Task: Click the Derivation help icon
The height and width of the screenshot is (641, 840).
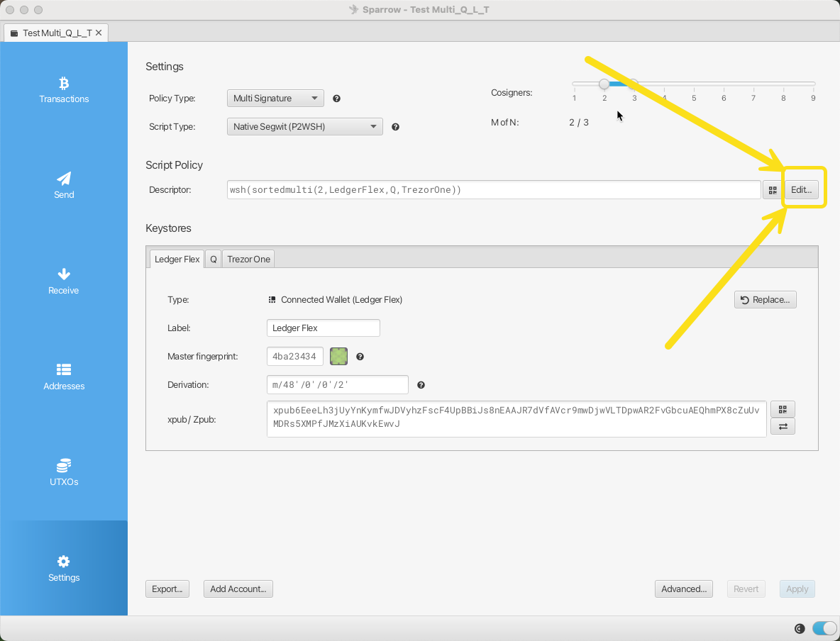Action: [421, 385]
